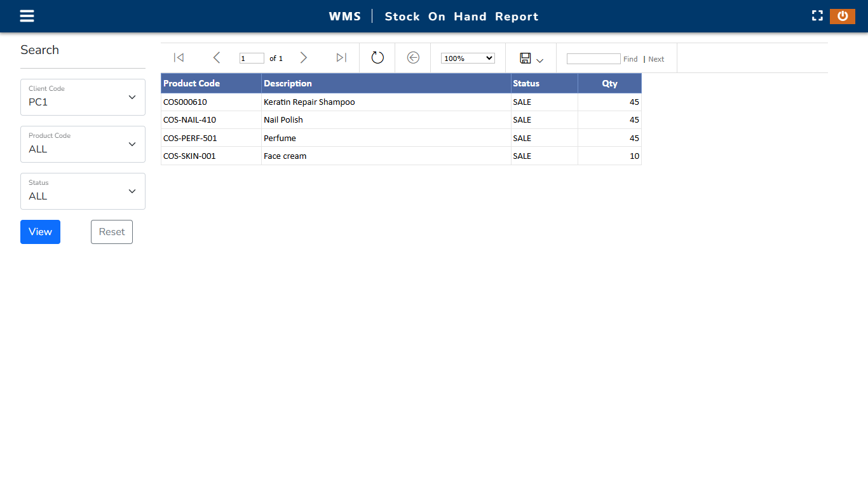The image size is (868, 488).
Task: Click the Reset button
Action: tap(112, 232)
